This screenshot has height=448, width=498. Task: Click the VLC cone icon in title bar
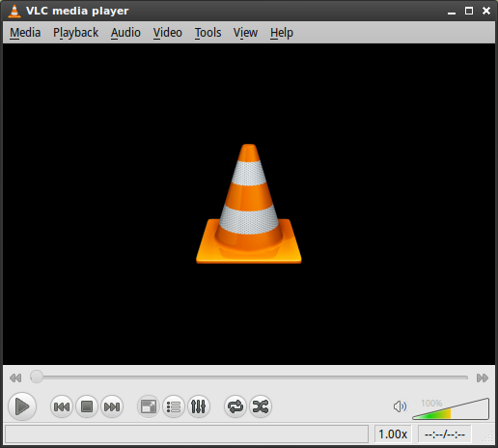coord(14,11)
